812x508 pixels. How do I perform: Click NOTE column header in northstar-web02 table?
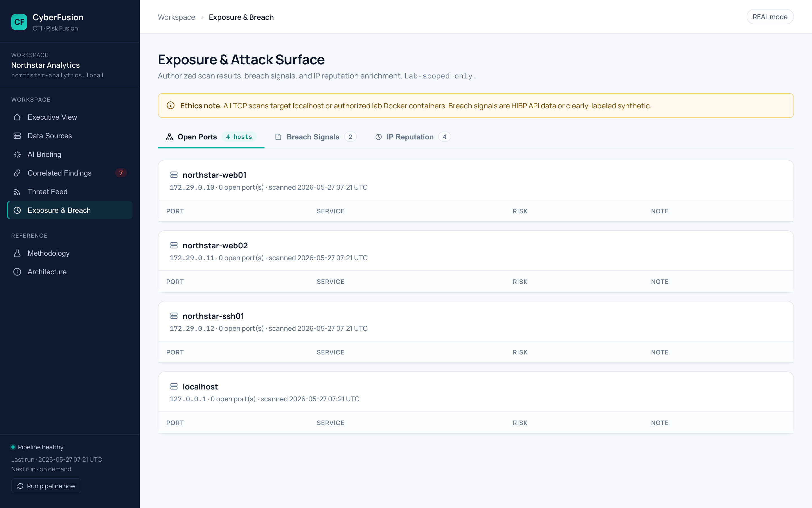660,282
